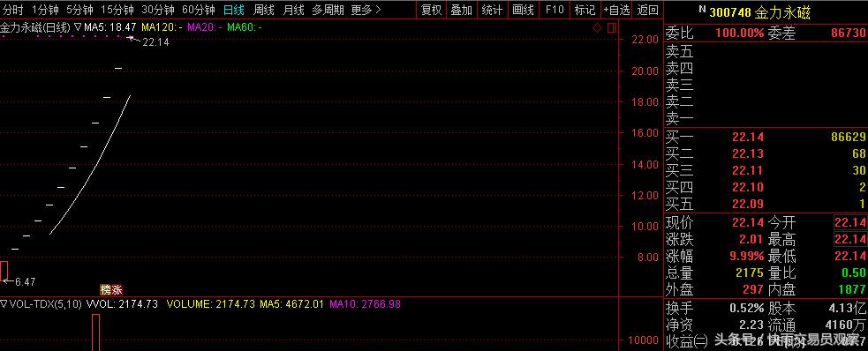
Task: Click the 买三 price 22.11
Action: click(x=747, y=170)
